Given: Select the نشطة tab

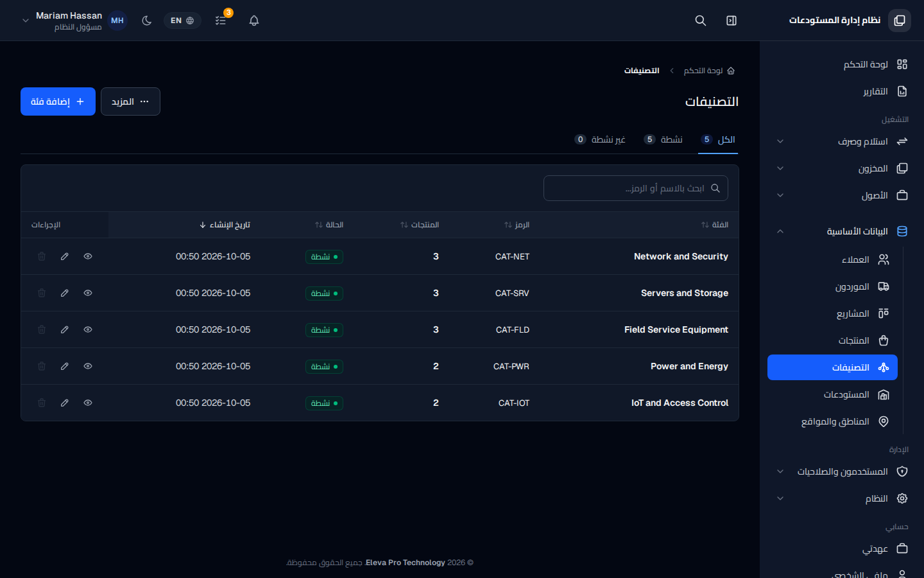Looking at the screenshot, I should pyautogui.click(x=663, y=139).
